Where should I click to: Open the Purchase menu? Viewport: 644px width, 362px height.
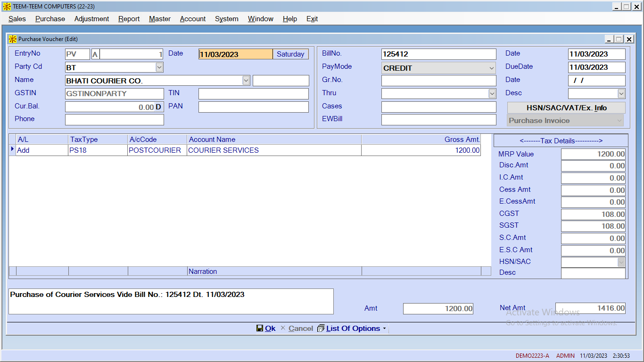click(50, 19)
